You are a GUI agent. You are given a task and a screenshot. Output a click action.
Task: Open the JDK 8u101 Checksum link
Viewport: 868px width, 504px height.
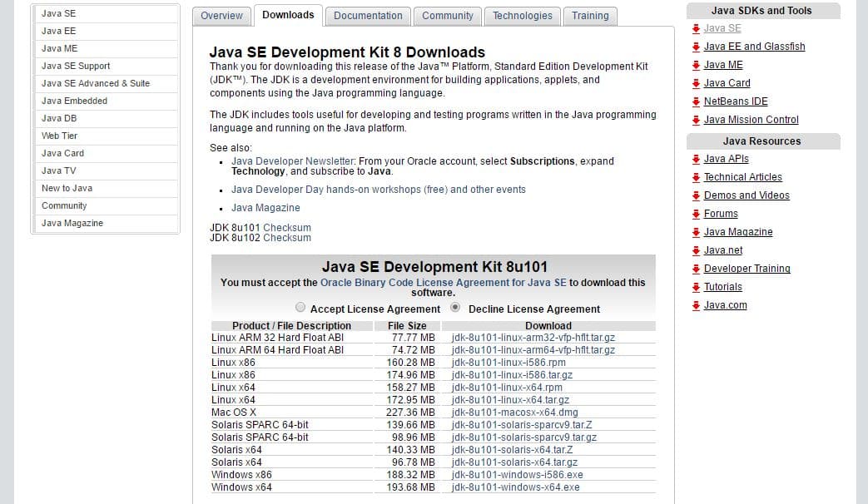click(287, 227)
